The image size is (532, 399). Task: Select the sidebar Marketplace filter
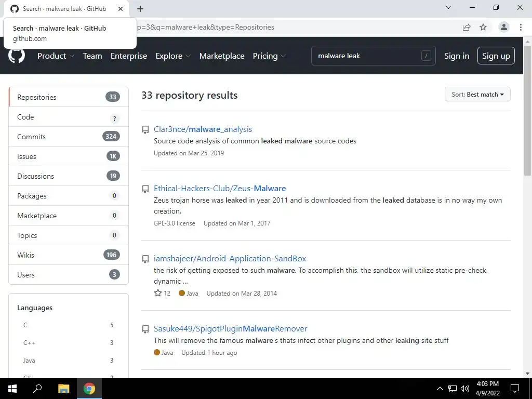tap(69, 216)
